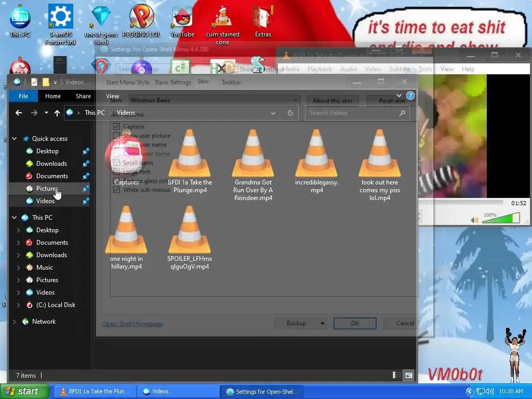532x399 pixels.
Task: Toggle Show user picture checkbox
Action: click(x=116, y=136)
